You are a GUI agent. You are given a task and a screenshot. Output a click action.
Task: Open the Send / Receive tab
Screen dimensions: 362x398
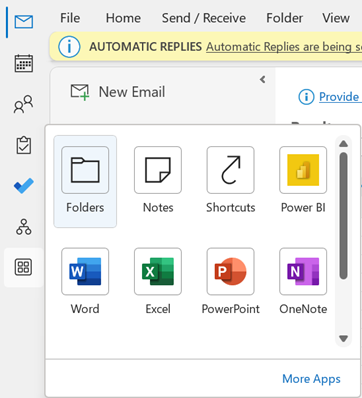tap(204, 18)
